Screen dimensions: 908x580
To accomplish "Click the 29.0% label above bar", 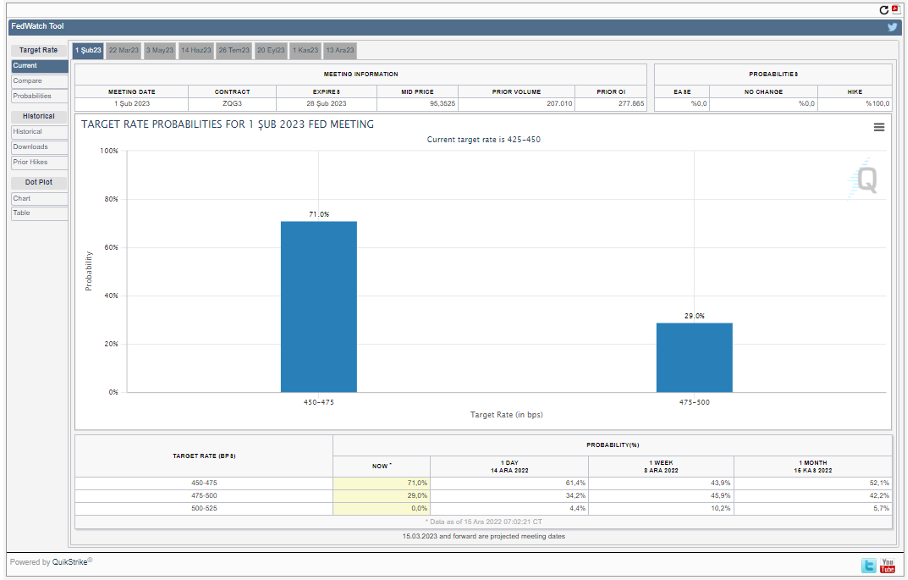I will [x=694, y=316].
